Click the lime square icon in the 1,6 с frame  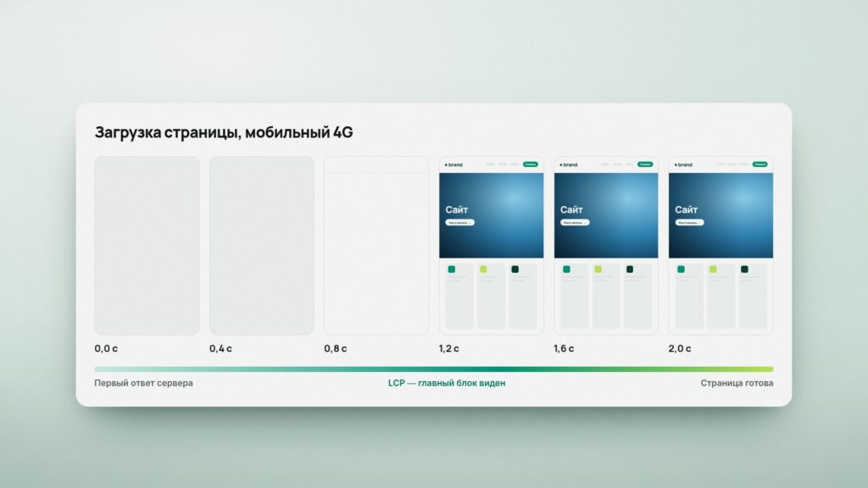click(x=598, y=269)
